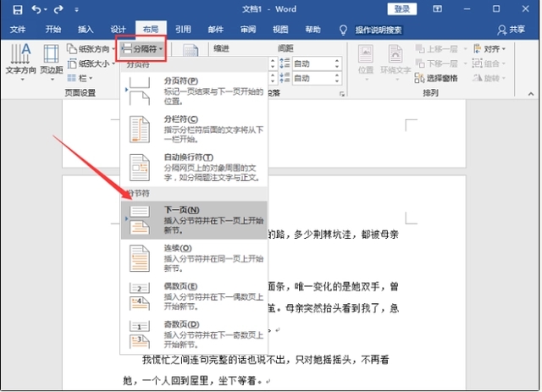Open the 引用 References tab

click(x=183, y=30)
